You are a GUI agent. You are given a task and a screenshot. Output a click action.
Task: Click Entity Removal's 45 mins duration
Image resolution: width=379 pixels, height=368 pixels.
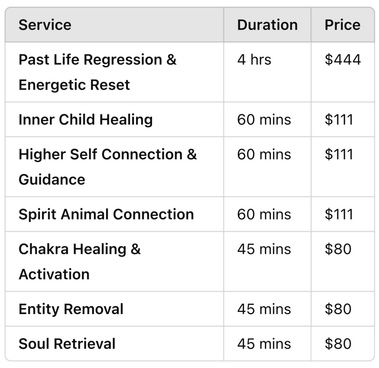pos(264,309)
